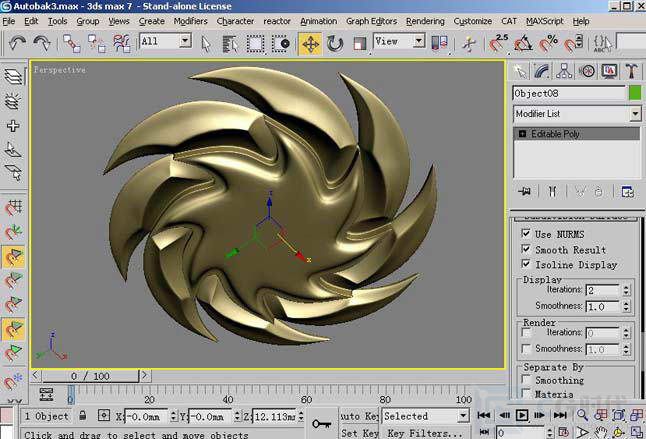646x439 pixels.
Task: Click the Set Key button
Action: [x=359, y=433]
